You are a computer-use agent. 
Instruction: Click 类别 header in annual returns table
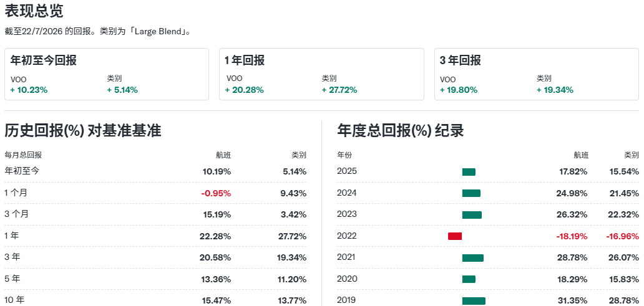point(632,155)
